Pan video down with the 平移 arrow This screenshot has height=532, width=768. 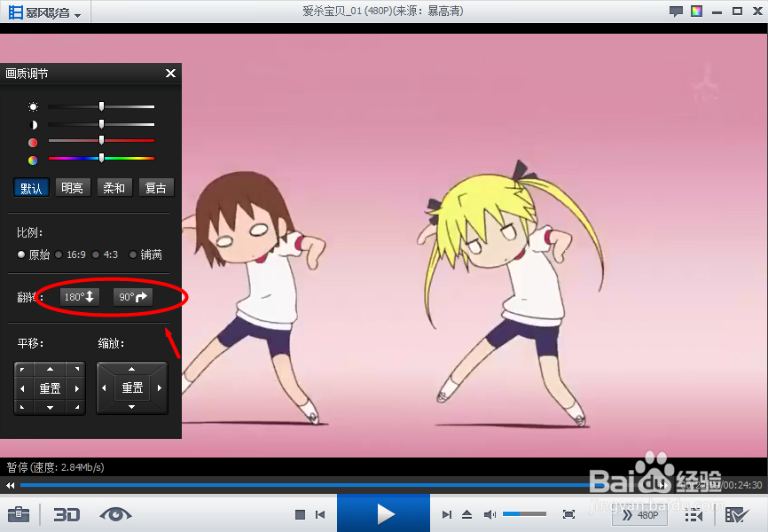pos(50,408)
